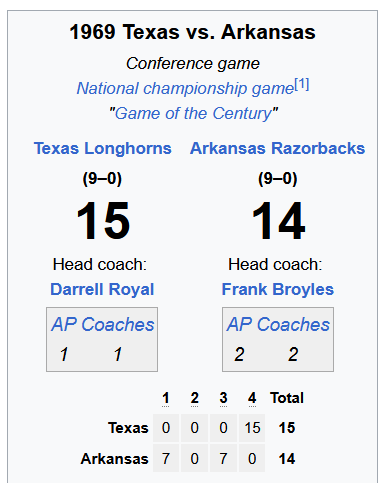Viewport: 388px width, 483px height.
Task: Click the infobox title 1969 Texas vs. Arkansas
Action: pos(193,32)
